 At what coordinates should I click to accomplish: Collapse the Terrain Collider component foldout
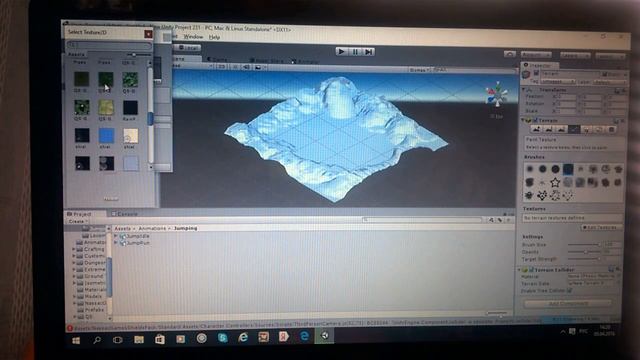click(520, 269)
